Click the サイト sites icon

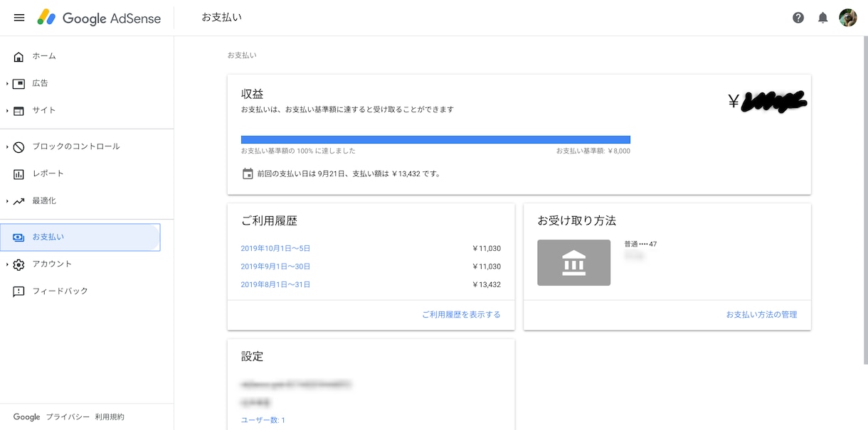point(19,111)
